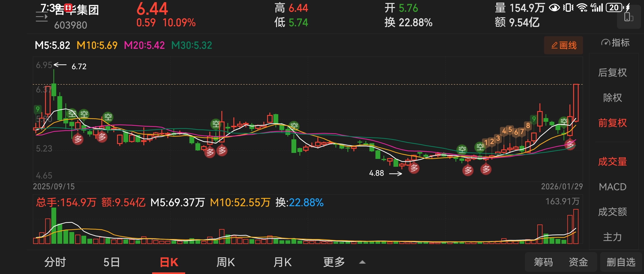Tap the green 9 marker on chart
Viewport: 644px width, 274px height.
tap(534, 119)
